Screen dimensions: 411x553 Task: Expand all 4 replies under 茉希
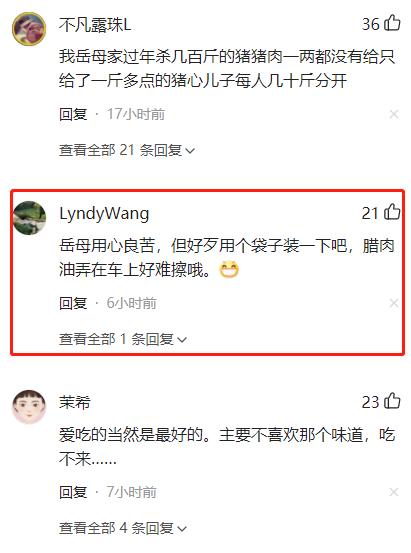[122, 528]
